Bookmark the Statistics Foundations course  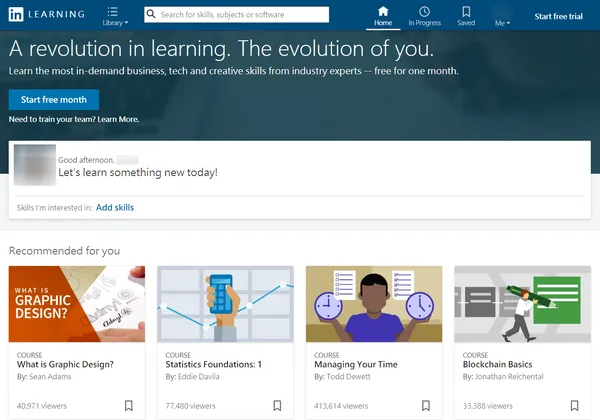277,405
